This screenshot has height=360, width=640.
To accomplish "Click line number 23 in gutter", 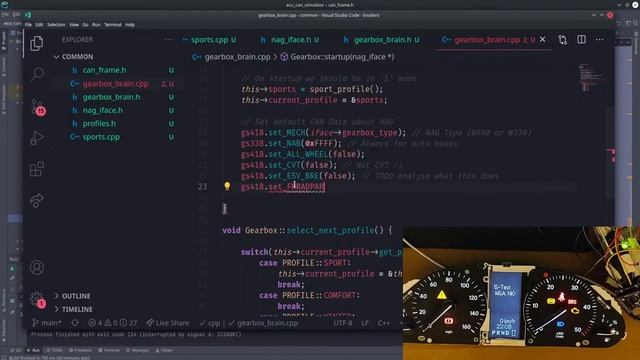I will click(202, 187).
